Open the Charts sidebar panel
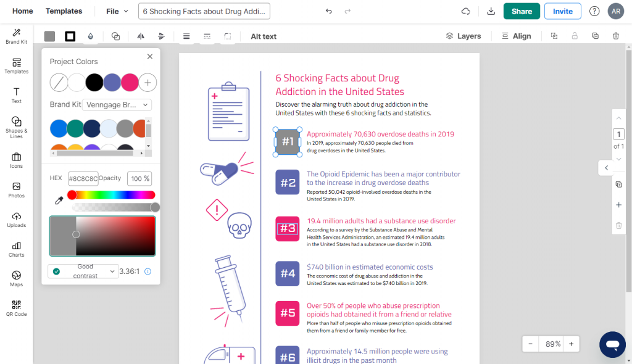This screenshot has height=364, width=632. click(x=16, y=249)
